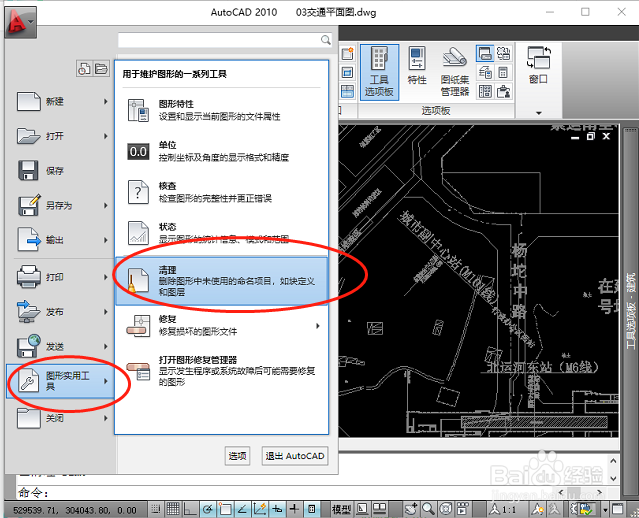
Task: Choose 图形特性 (Drawing Properties) utility
Action: tap(222, 110)
